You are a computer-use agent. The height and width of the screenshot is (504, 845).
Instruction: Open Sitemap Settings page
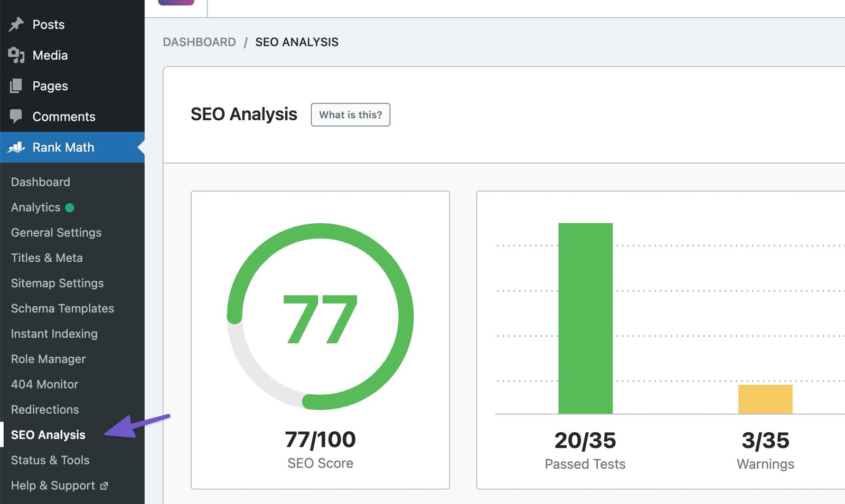57,283
